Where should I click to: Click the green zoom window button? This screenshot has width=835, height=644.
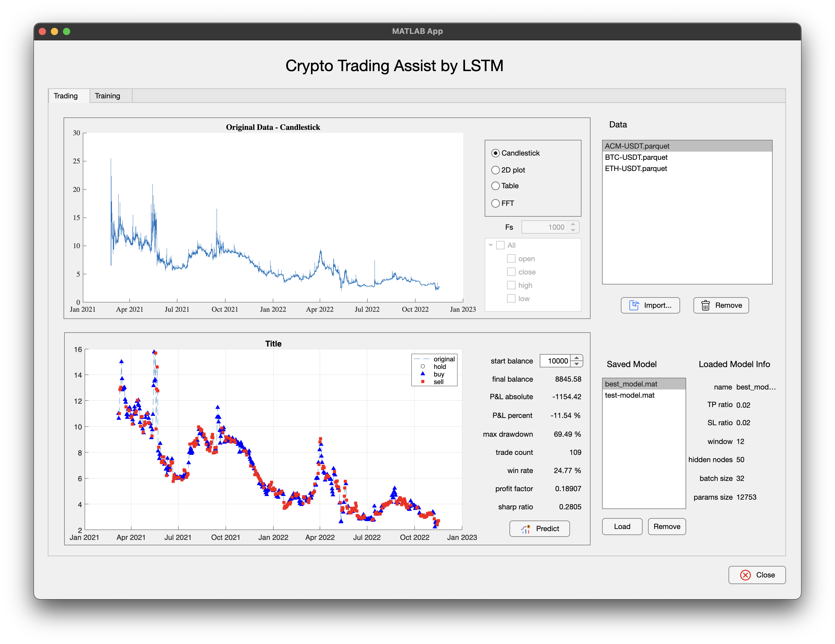pyautogui.click(x=67, y=31)
